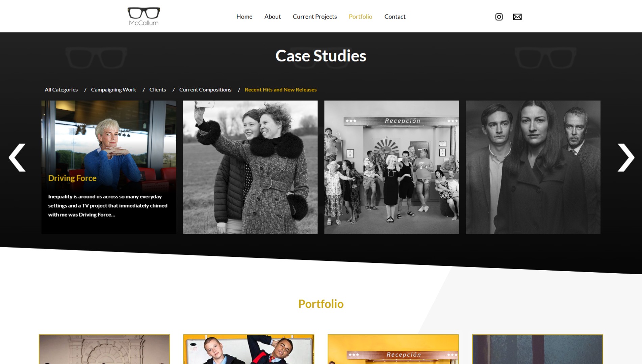Screen dimensions: 642x364
Task: Open the Recepción group photo case study
Action: click(x=392, y=167)
